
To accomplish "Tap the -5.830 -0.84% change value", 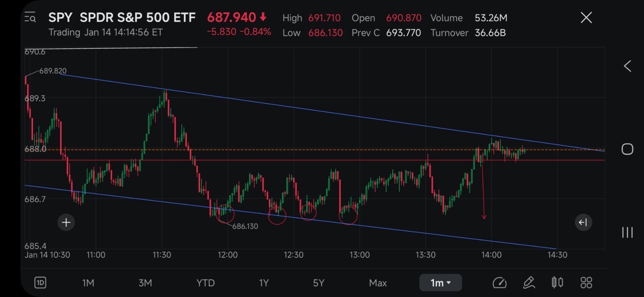I will coord(239,32).
